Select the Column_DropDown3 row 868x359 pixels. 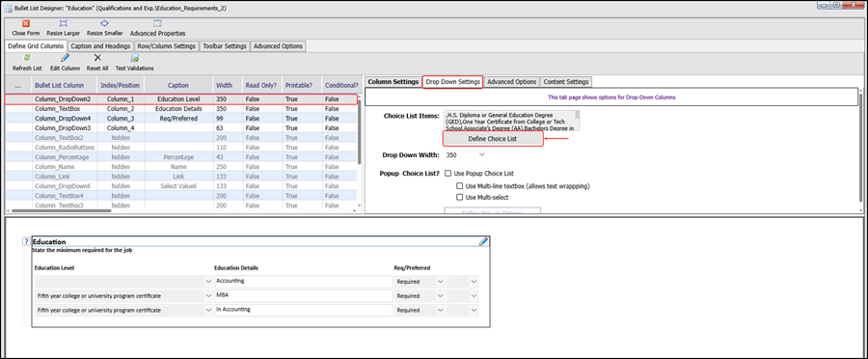(180, 128)
